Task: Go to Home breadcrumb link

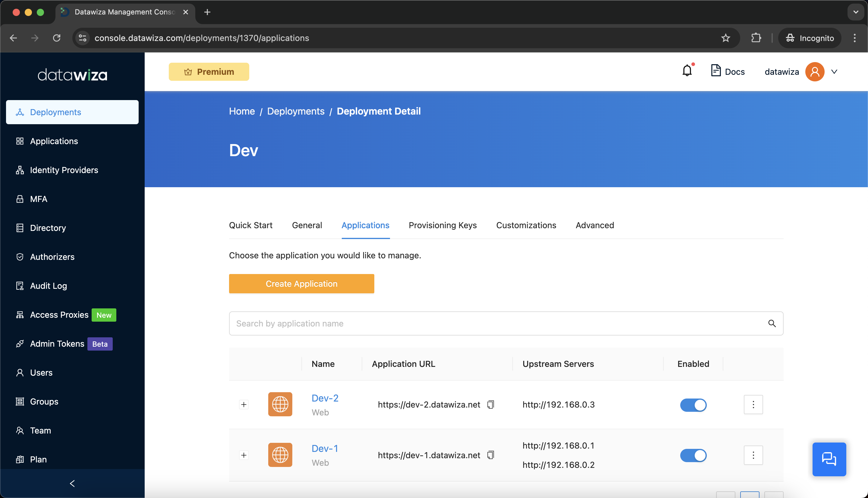Action: (x=242, y=111)
